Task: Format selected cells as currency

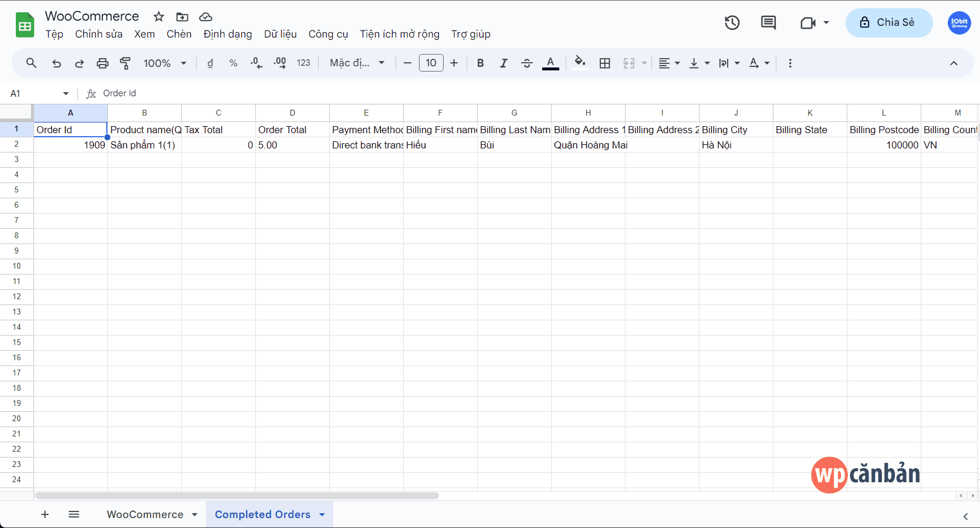Action: click(210, 63)
